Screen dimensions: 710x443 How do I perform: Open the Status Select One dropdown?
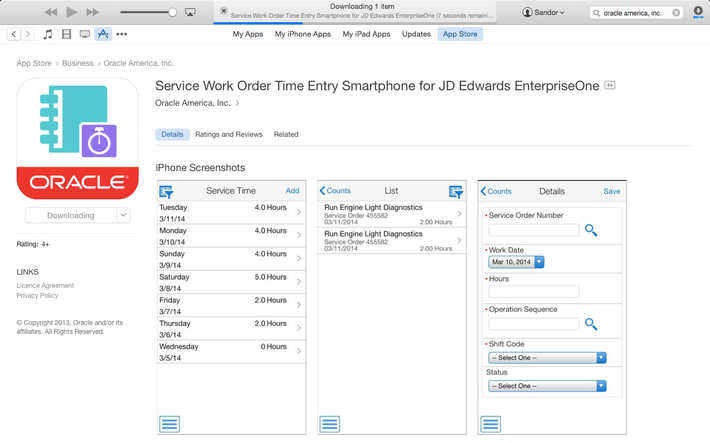547,386
